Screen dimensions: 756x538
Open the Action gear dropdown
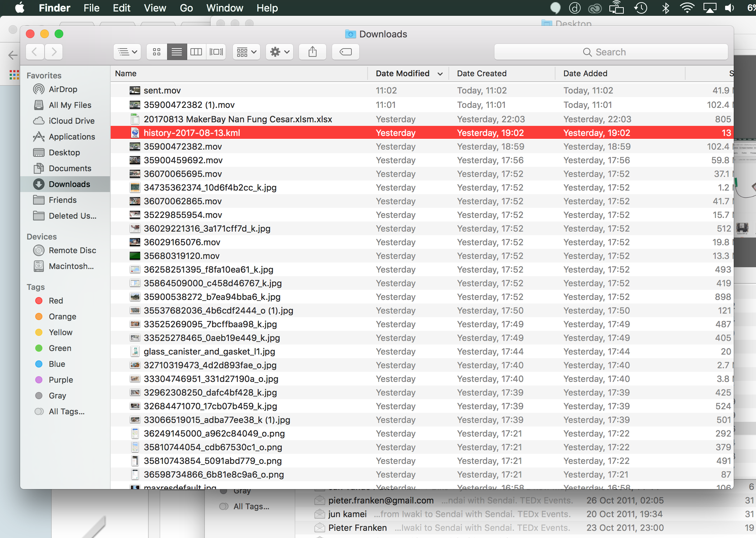[x=280, y=52]
